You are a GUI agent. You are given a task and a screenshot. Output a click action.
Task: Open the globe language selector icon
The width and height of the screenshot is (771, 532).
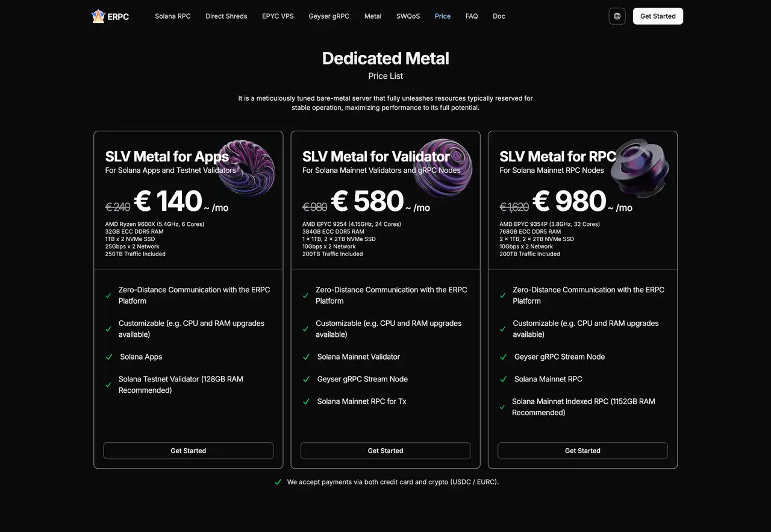[617, 16]
